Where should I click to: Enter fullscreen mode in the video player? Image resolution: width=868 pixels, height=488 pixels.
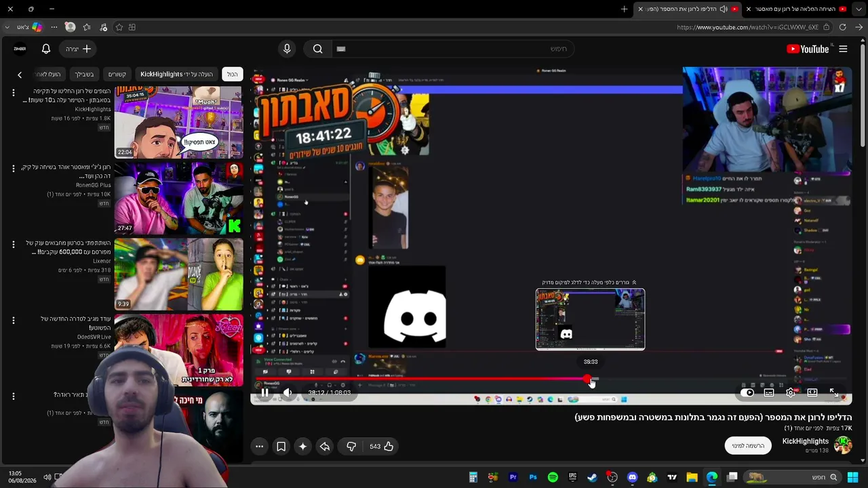pos(834,392)
